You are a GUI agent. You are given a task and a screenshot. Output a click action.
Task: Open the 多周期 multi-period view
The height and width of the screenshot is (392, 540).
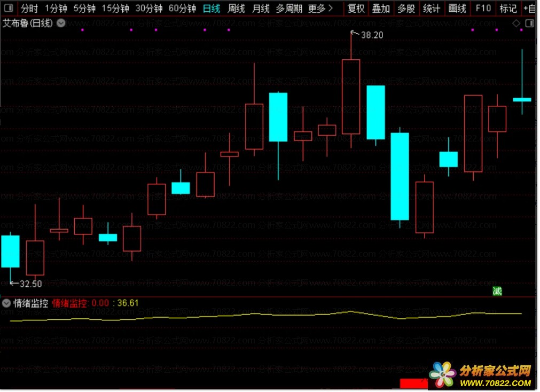pos(289,8)
